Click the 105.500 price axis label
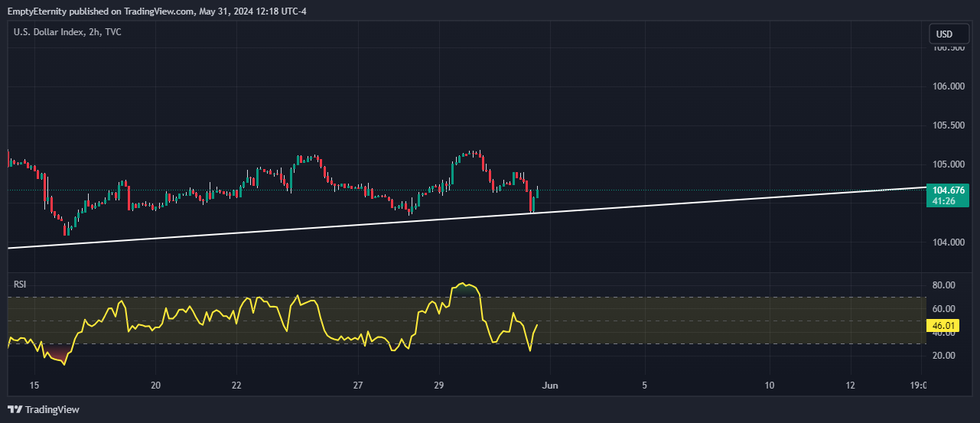Screen dimensions: 980x423 (x=948, y=125)
